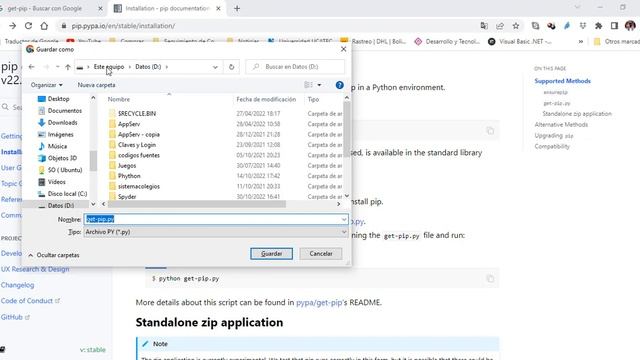Image resolution: width=640 pixels, height=360 pixels.
Task: Open the Organizar menu
Action: 47,85
